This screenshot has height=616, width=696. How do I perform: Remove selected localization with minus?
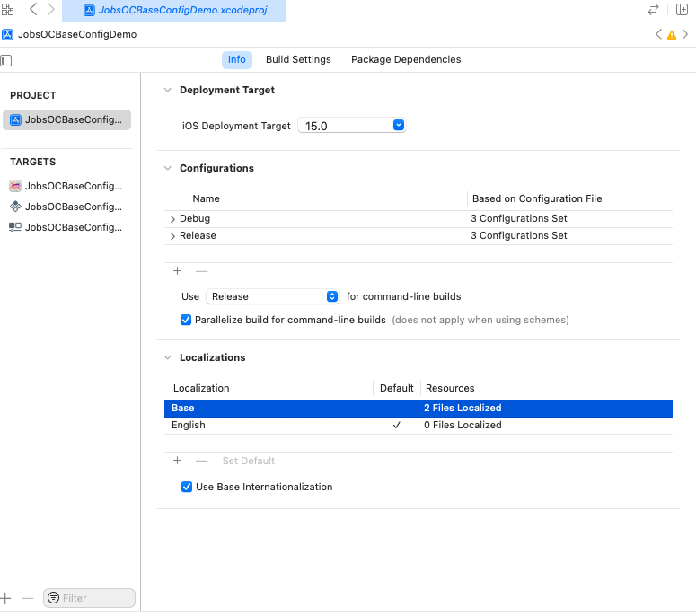(201, 461)
